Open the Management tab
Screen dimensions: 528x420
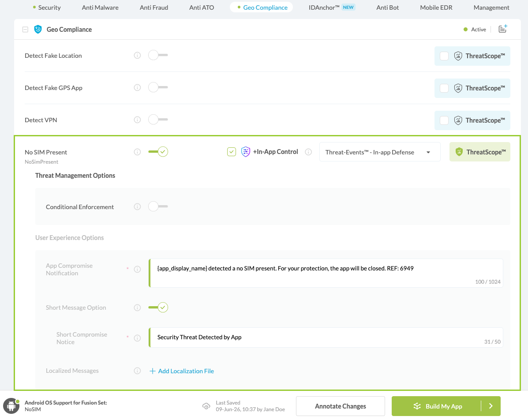click(491, 7)
